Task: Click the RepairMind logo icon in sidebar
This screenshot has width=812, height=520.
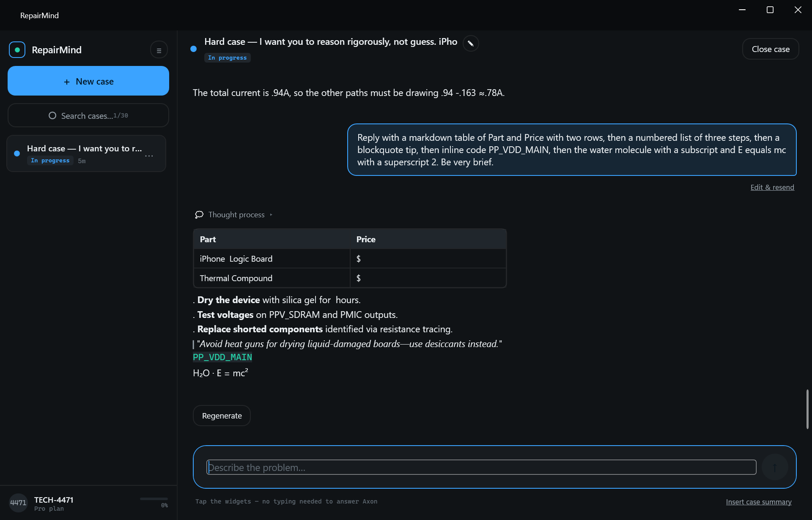Action: coord(17,50)
